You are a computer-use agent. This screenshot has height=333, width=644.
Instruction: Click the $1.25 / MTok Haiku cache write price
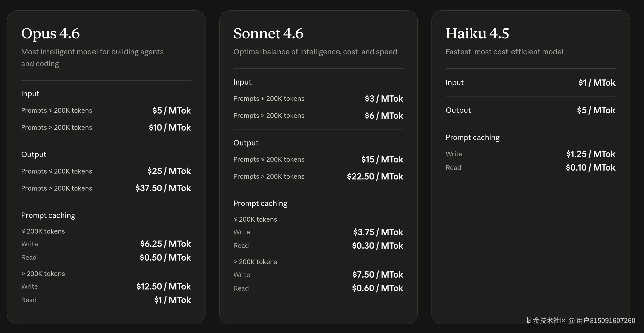591,154
